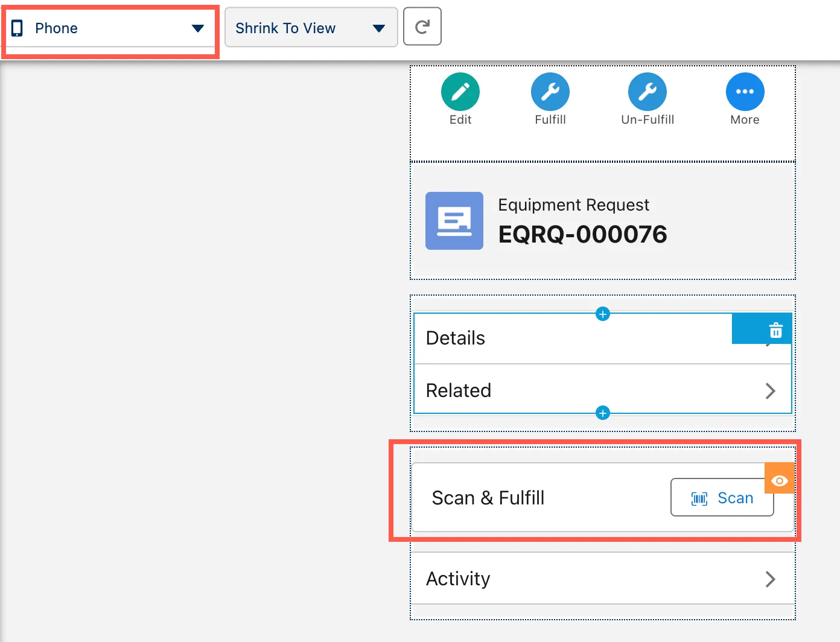The width and height of the screenshot is (840, 642).
Task: Add component below Related using plus icon
Action: point(603,413)
